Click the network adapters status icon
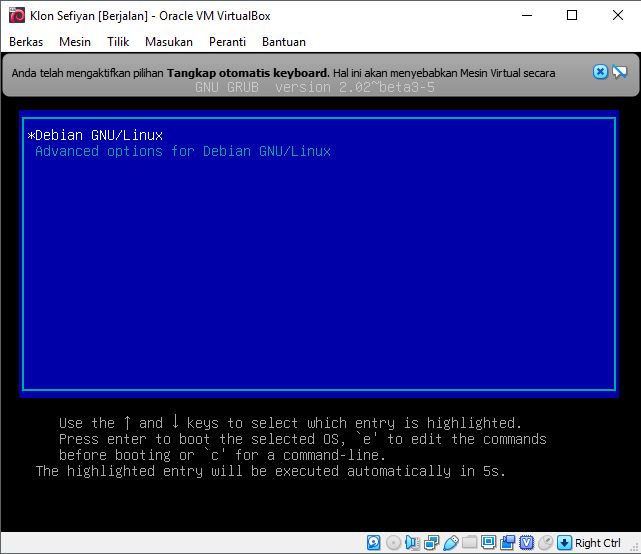The image size is (641, 554). [x=431, y=543]
